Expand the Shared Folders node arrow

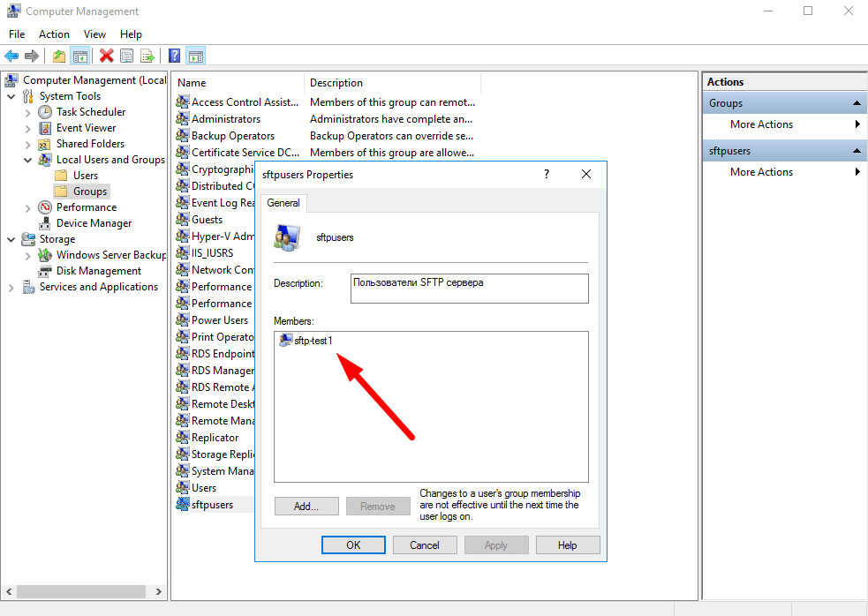(x=27, y=145)
